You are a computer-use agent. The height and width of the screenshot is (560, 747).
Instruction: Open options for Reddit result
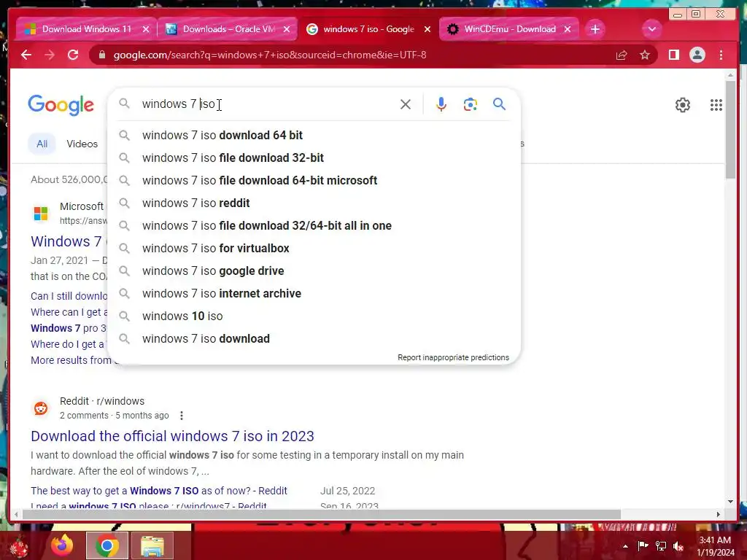coord(182,416)
